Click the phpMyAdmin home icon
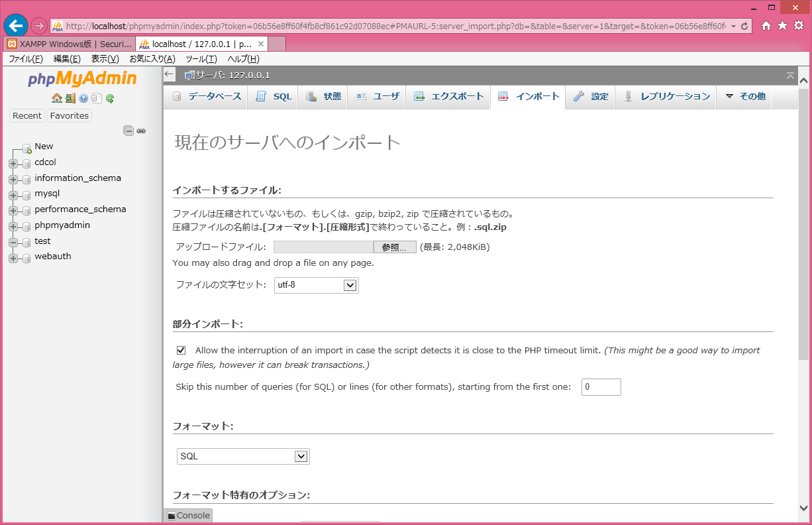This screenshot has width=812, height=525. click(57, 98)
